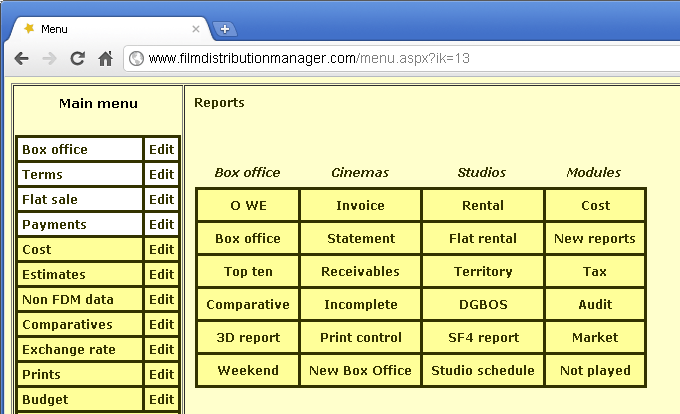680x414 pixels.
Task: Open the Invoice cinema report
Action: (360, 206)
